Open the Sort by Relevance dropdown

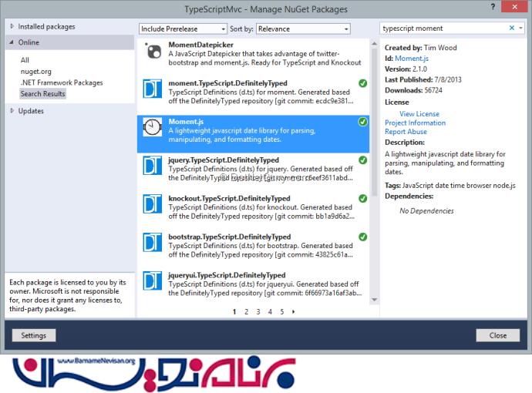point(303,29)
